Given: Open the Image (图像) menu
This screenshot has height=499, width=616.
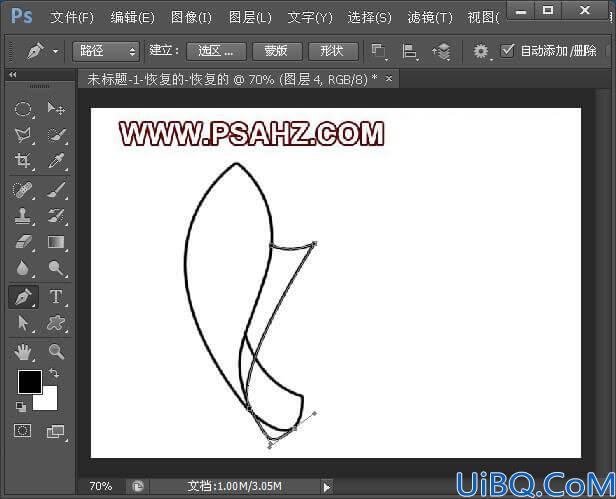Looking at the screenshot, I should coord(191,17).
